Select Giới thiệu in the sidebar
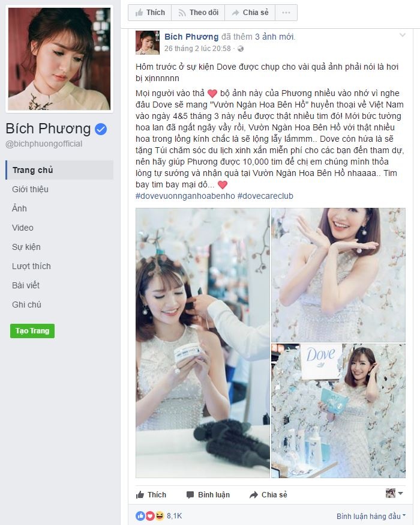This screenshot has width=420, height=525. (30, 189)
